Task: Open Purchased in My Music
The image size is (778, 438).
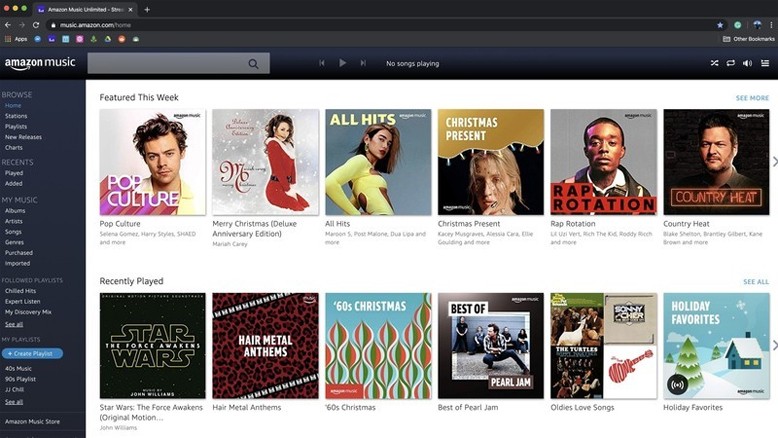Action: [19, 252]
